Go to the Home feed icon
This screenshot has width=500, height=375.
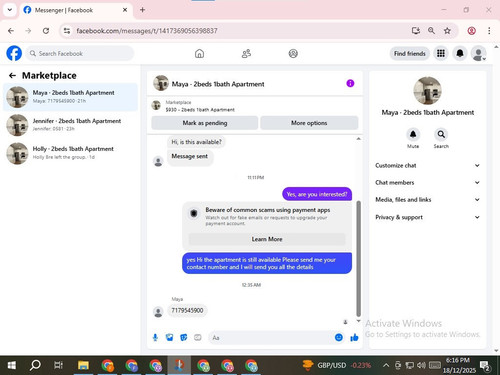[199, 53]
